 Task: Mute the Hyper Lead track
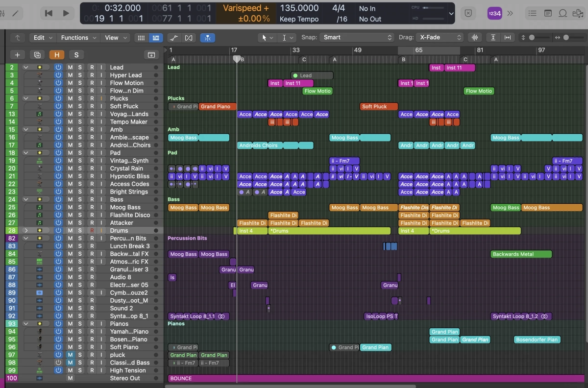click(x=70, y=75)
